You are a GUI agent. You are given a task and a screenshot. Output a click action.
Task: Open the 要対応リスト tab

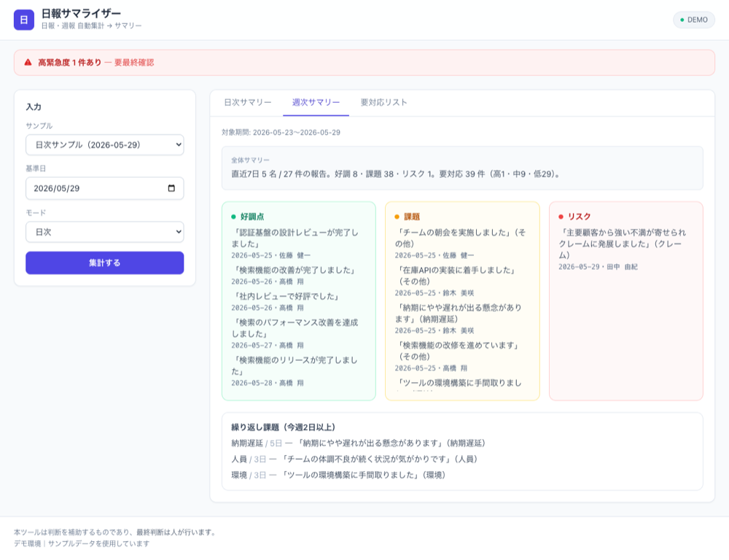(384, 103)
